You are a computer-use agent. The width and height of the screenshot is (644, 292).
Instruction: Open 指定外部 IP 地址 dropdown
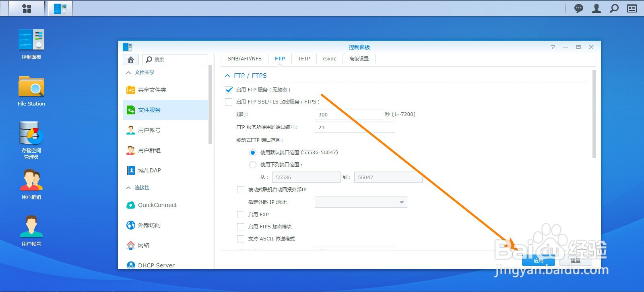click(x=361, y=202)
